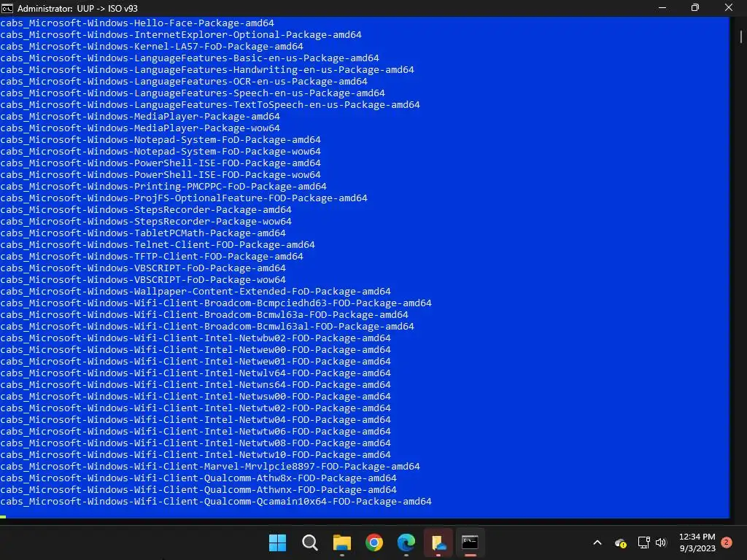Click the Intel-Netwtw02 Wifi line
This screenshot has width=747, height=560.
point(196,408)
